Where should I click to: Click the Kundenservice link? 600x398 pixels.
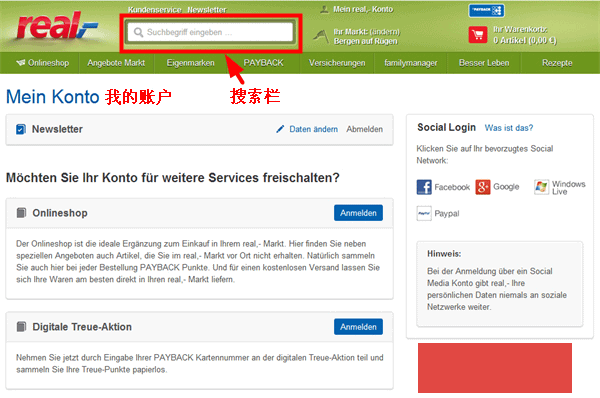155,10
